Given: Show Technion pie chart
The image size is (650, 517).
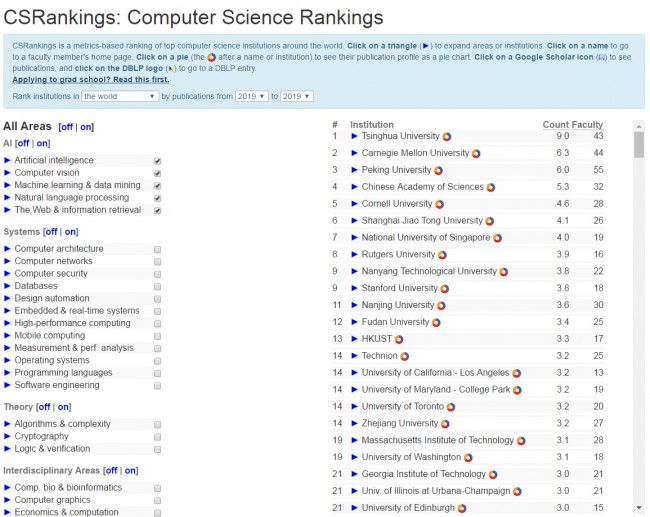Looking at the screenshot, I should [x=405, y=356].
